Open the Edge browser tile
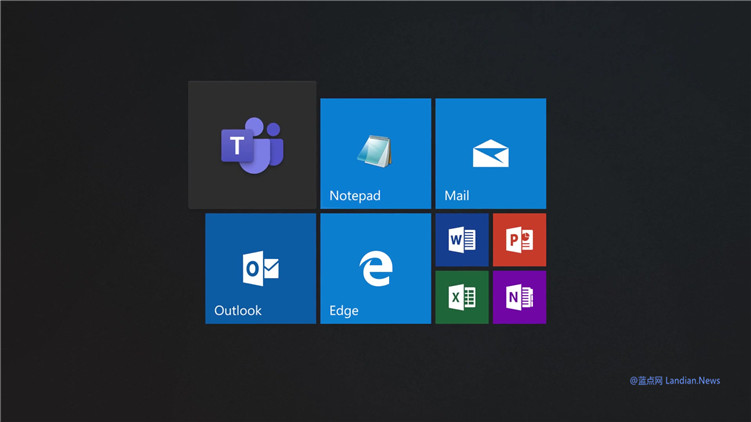751x422 pixels. point(376,269)
